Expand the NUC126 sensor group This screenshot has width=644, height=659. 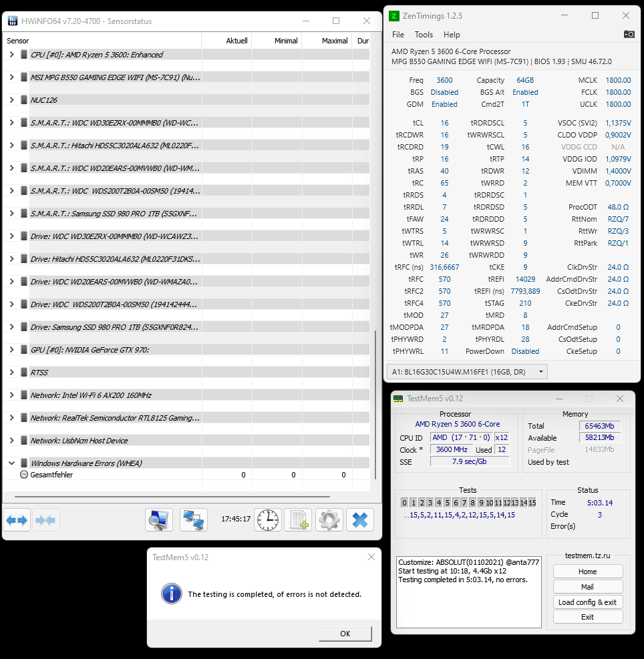pos(12,99)
